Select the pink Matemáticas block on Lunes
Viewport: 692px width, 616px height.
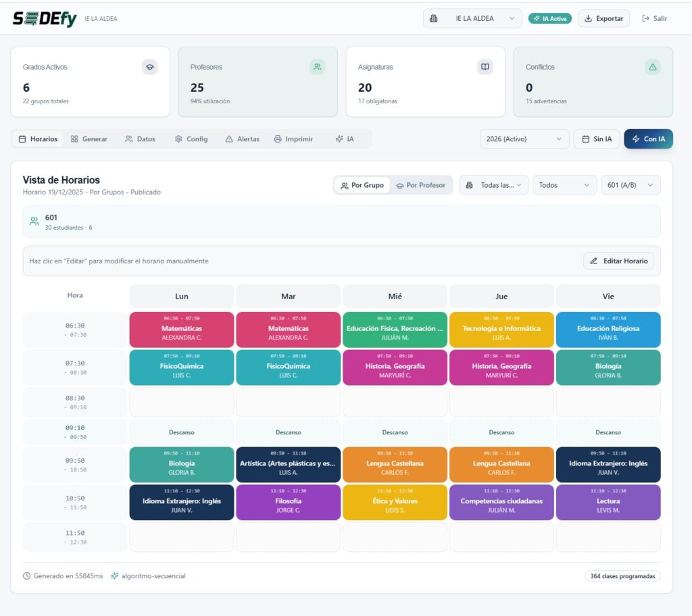point(182,330)
